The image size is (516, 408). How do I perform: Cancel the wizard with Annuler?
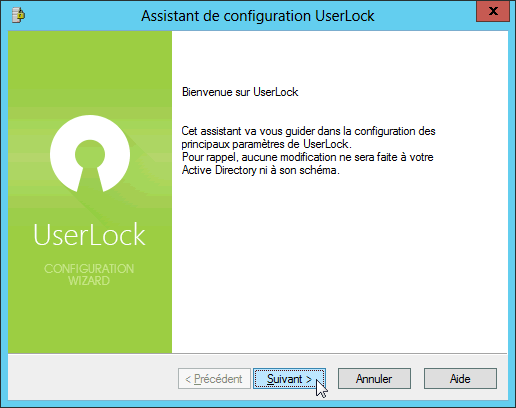pyautogui.click(x=374, y=379)
